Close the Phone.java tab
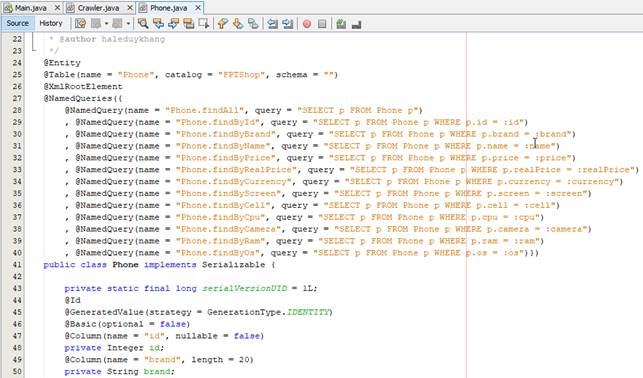 click(x=198, y=8)
